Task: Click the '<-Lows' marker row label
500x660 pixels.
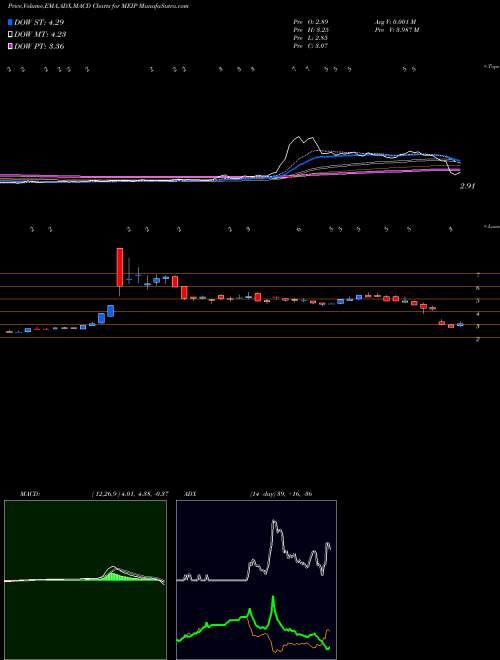Action: click(492, 226)
